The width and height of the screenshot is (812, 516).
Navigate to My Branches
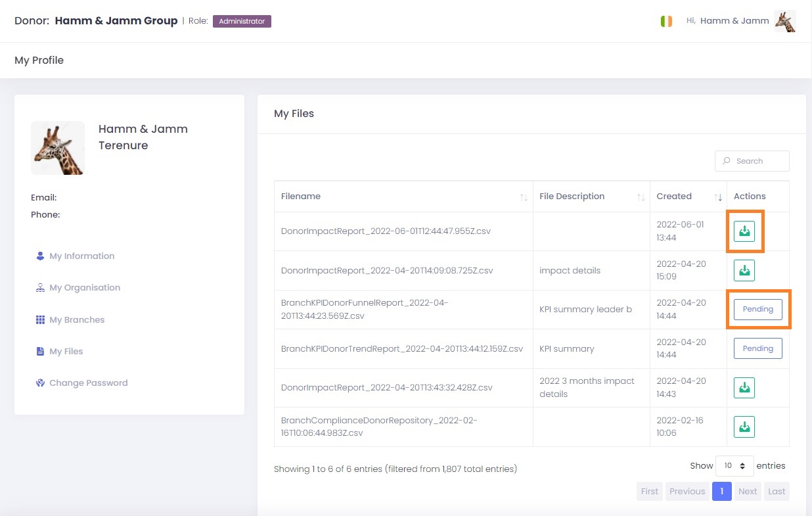point(77,320)
